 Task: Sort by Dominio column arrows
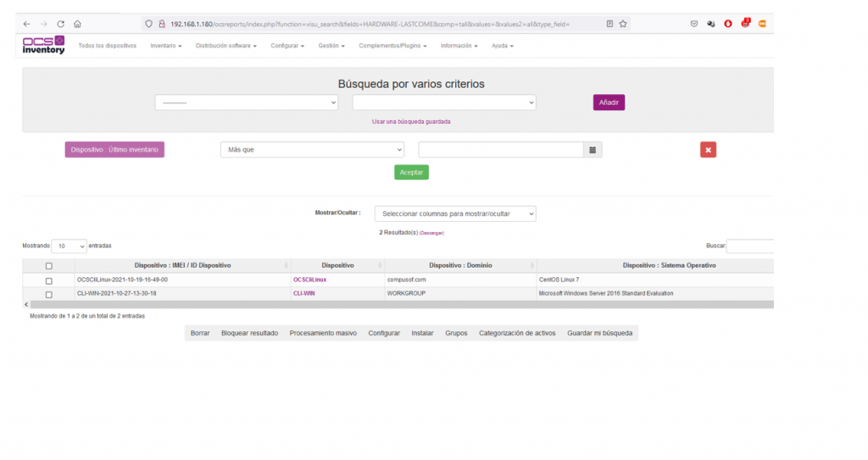[x=532, y=266]
